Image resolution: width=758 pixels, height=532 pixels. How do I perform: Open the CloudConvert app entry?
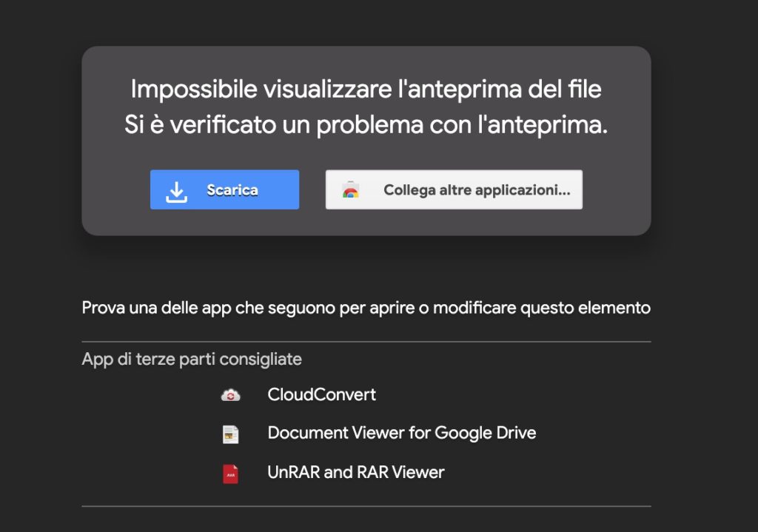321,395
